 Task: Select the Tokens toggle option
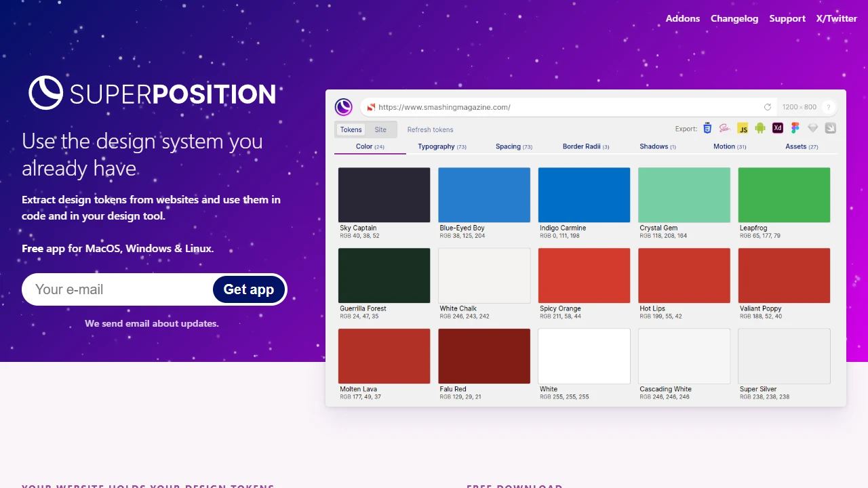tap(351, 129)
